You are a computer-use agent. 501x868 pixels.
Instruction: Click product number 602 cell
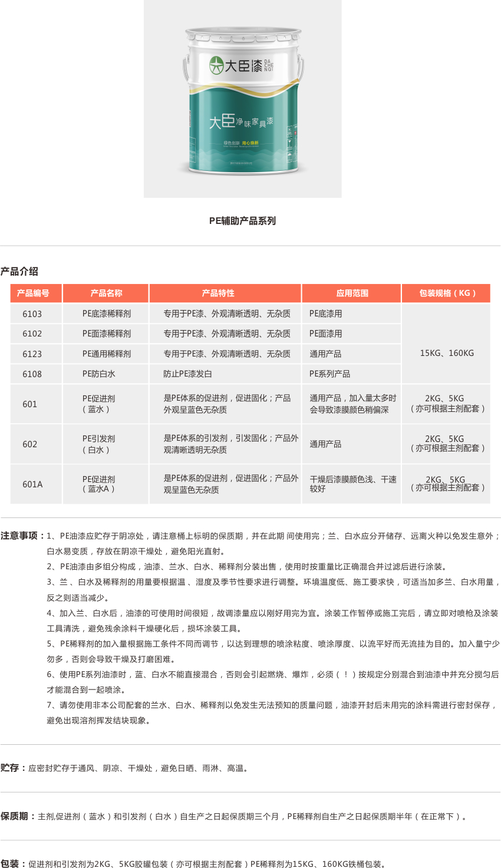(30, 444)
